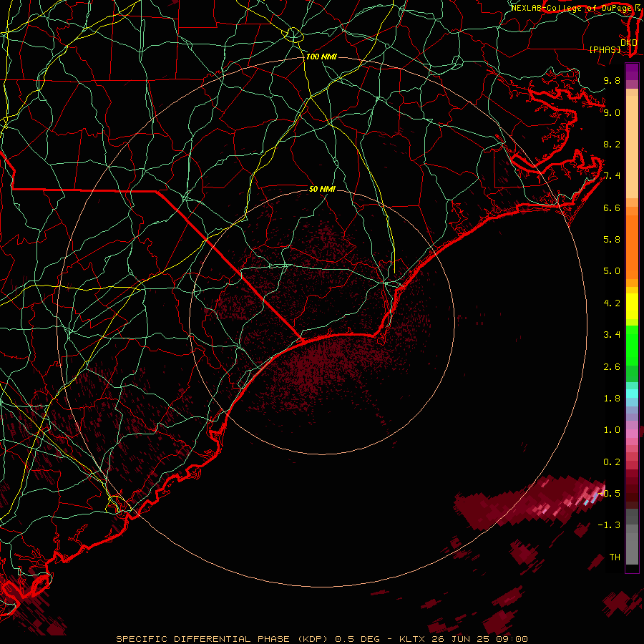Click the 5.8 legend value
Screen dimensions: 644x644
click(x=612, y=239)
